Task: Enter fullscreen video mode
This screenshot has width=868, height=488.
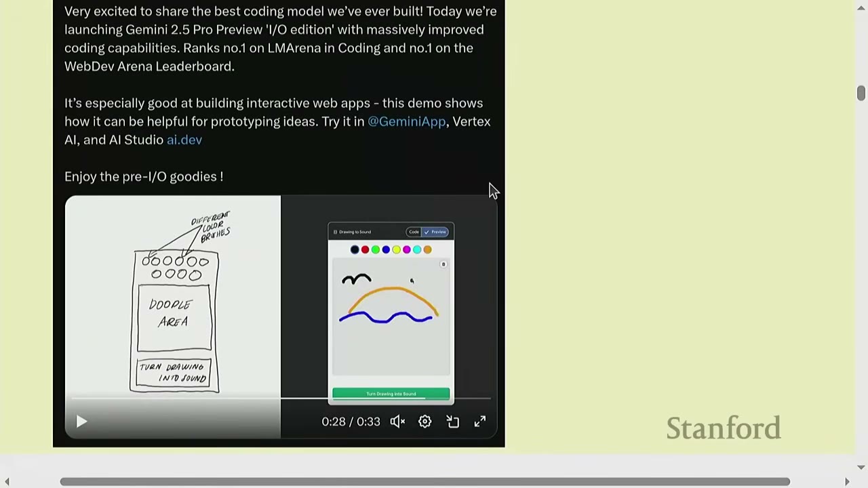Action: coord(480,422)
